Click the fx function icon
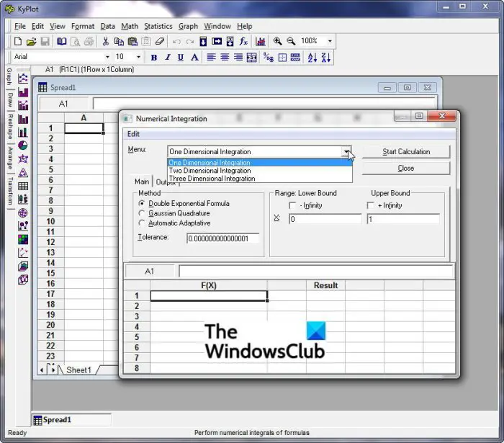Image resolution: width=504 pixels, height=443 pixels. (243, 42)
